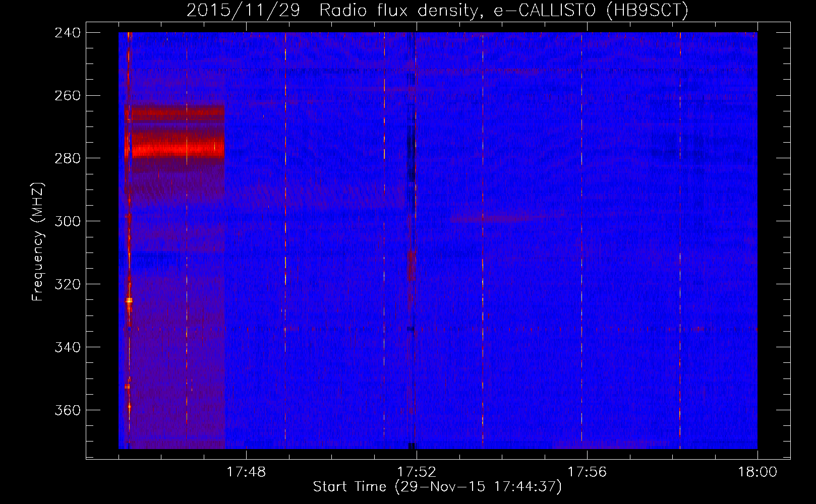816x504 pixels.
Task: Click the 17:56 time tick label
Action: pyautogui.click(x=587, y=472)
